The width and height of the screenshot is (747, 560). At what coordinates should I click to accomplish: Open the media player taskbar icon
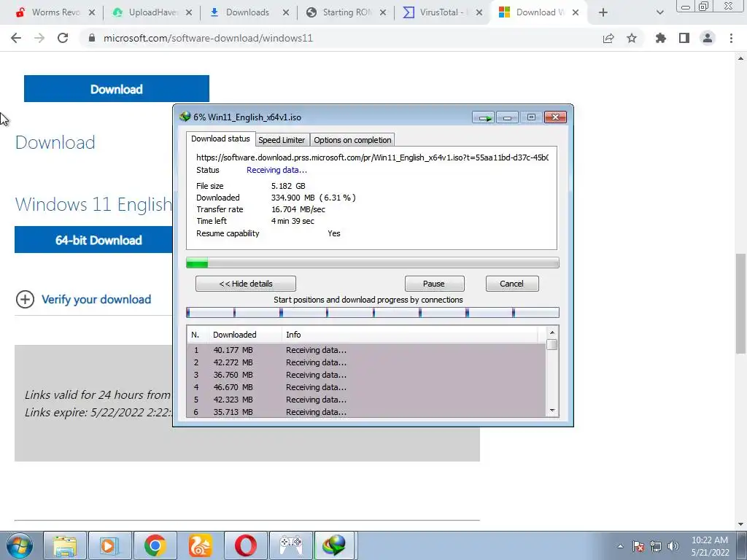tap(109, 545)
